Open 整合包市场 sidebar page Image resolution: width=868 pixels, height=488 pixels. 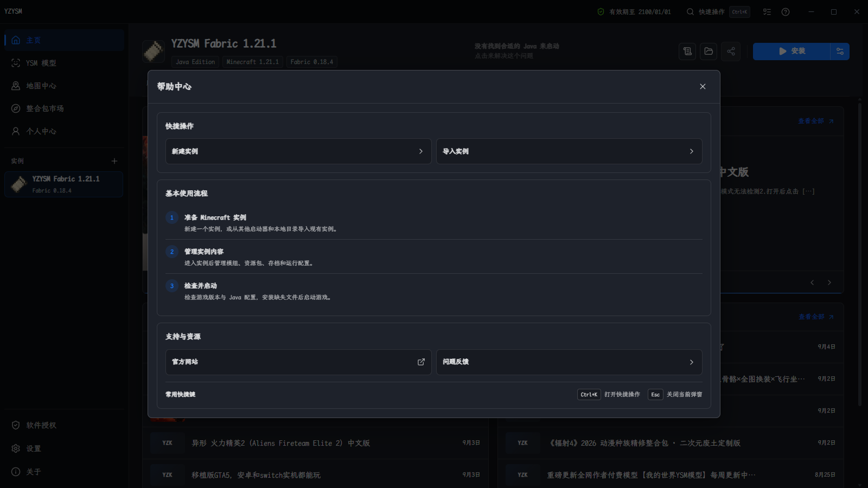tap(64, 108)
